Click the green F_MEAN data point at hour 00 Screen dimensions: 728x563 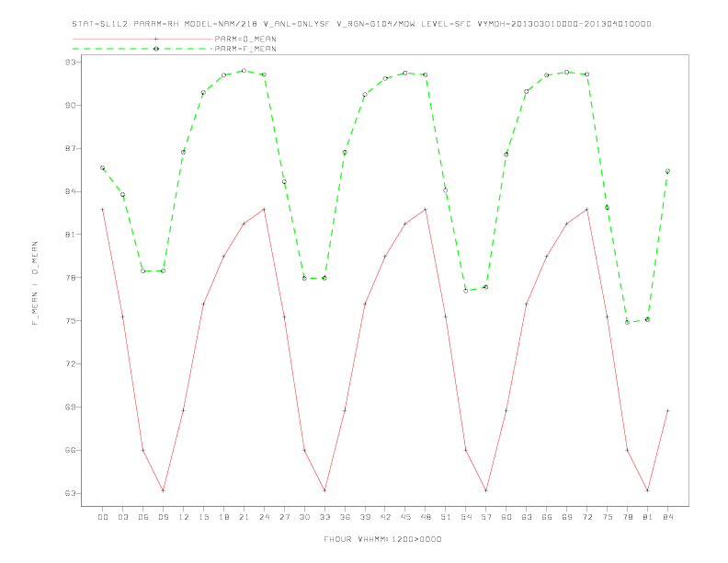tap(103, 168)
